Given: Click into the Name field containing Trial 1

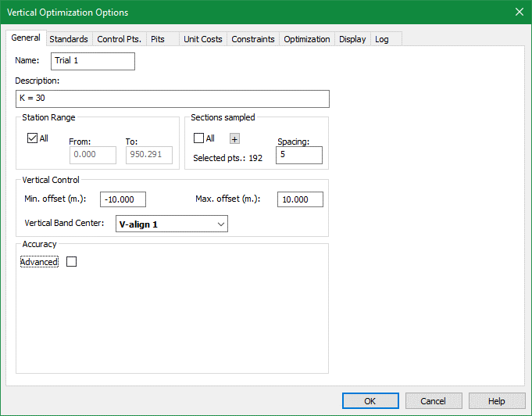Looking at the screenshot, I should pos(93,61).
